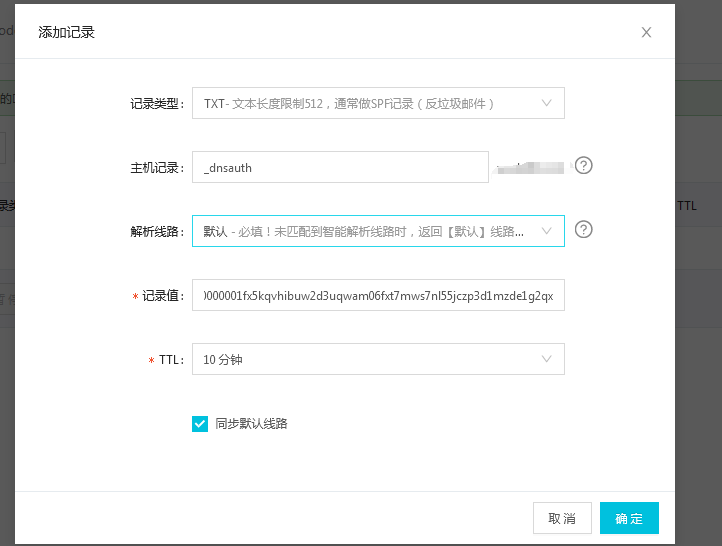The height and width of the screenshot is (546, 722).
Task: Click the 添加记录 dialog title
Action: [66, 32]
